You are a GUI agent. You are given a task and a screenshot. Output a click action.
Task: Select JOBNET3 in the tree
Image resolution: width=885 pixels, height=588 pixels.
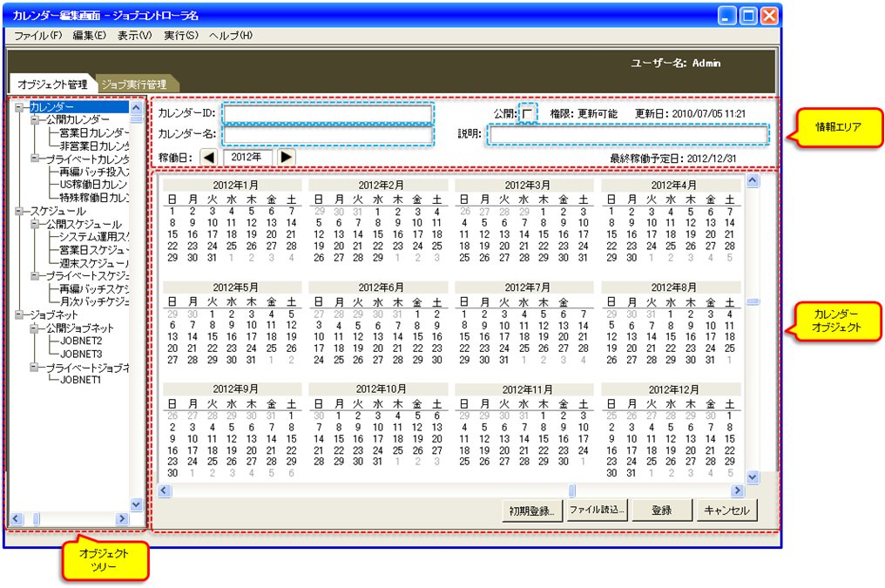coord(81,355)
